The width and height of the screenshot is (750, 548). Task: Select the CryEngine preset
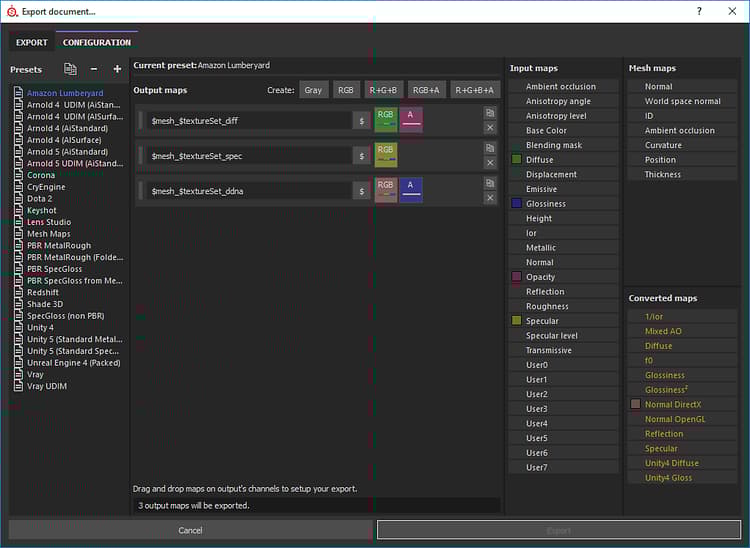coord(46,187)
